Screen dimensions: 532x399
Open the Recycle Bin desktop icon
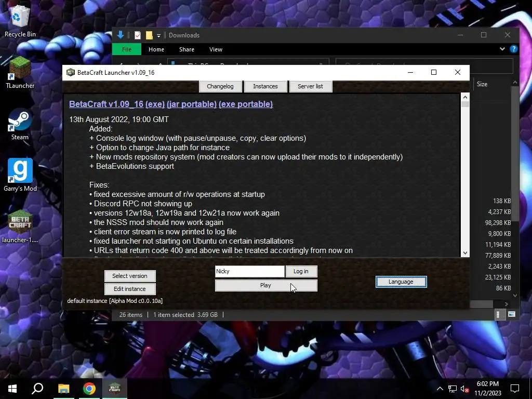[20, 21]
